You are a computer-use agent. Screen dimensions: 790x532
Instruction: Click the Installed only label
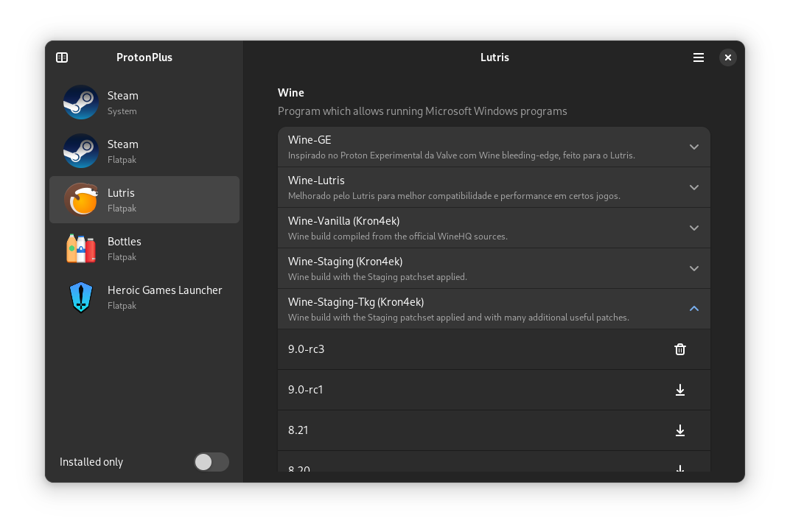pos(91,462)
